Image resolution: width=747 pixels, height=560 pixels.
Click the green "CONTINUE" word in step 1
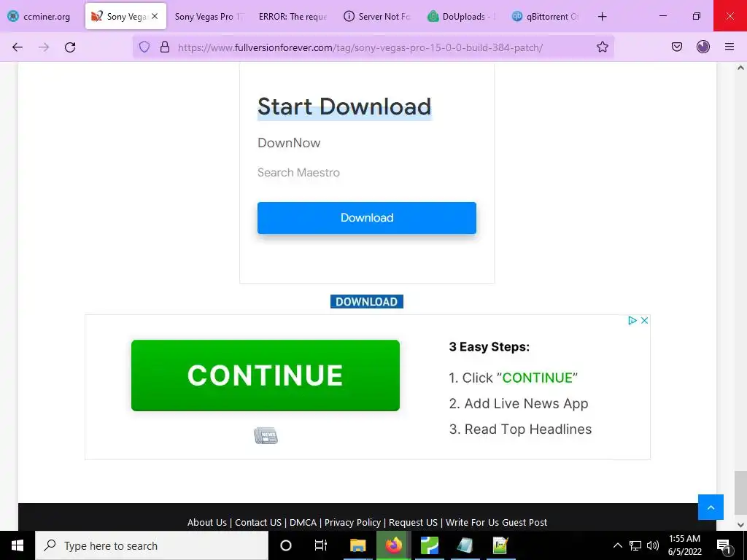pyautogui.click(x=538, y=378)
